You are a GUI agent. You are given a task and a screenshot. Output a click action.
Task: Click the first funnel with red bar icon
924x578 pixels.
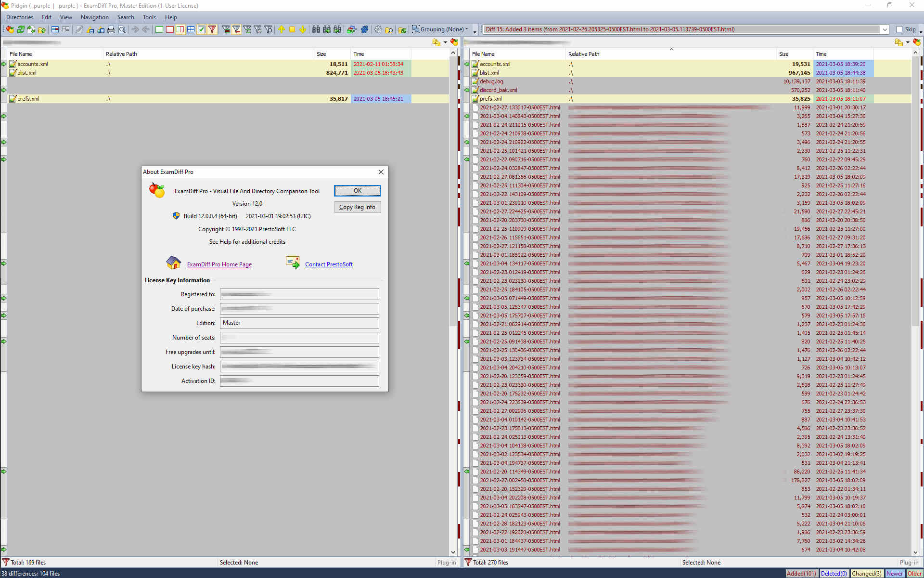(226, 29)
